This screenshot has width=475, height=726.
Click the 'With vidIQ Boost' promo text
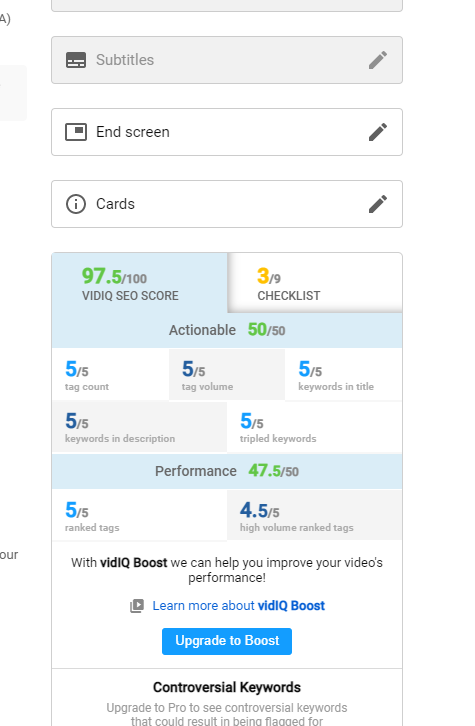tap(227, 570)
